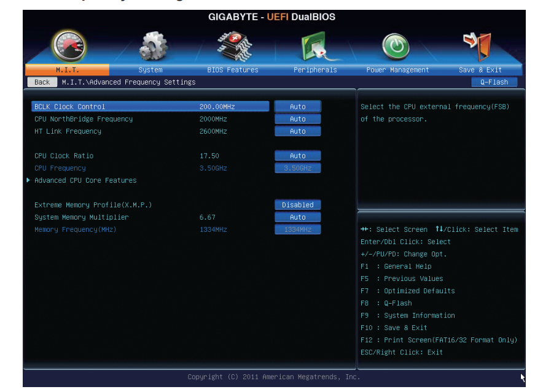Image resolution: width=535 pixels, height=392 pixels.
Task: Click the F12 Print Screen hint
Action: [439, 340]
